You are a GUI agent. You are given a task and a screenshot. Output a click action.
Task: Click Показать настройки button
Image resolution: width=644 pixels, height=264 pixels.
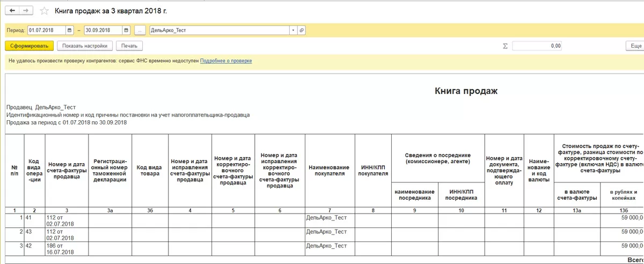coord(85,46)
